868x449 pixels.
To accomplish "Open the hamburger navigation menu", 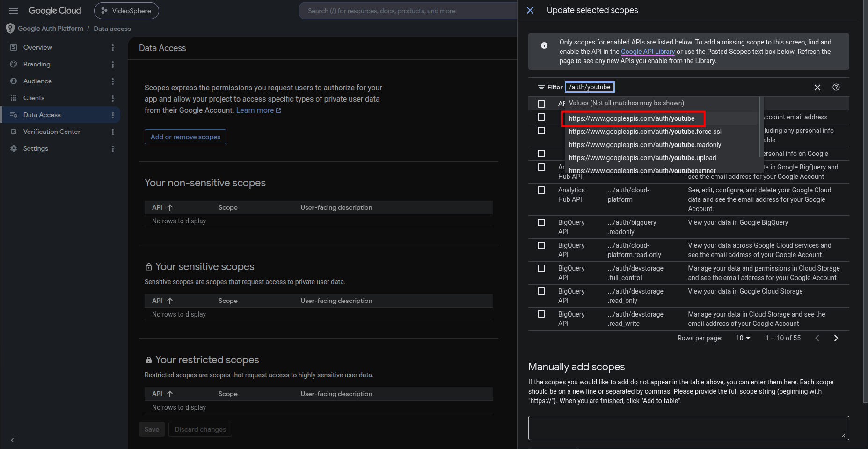I will pos(14,11).
